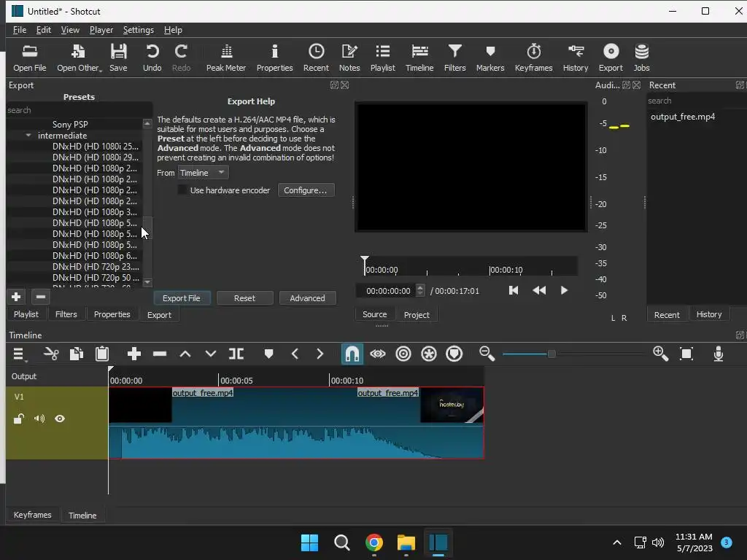Split at playhead icon in timeline

click(236, 354)
